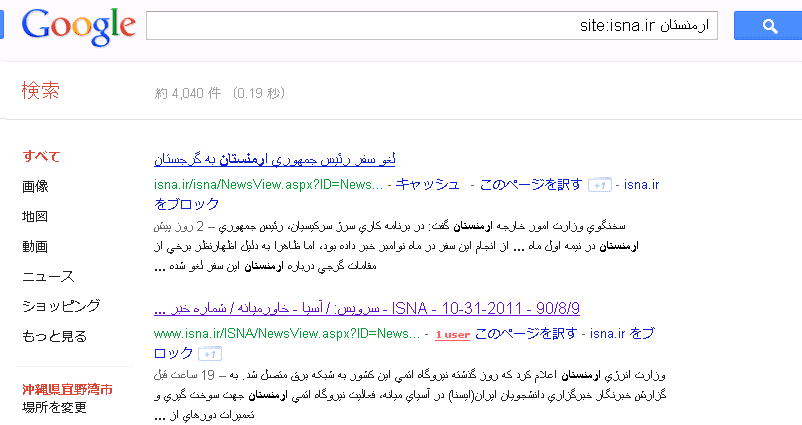
Task: Click the Google logo
Action: tap(79, 27)
